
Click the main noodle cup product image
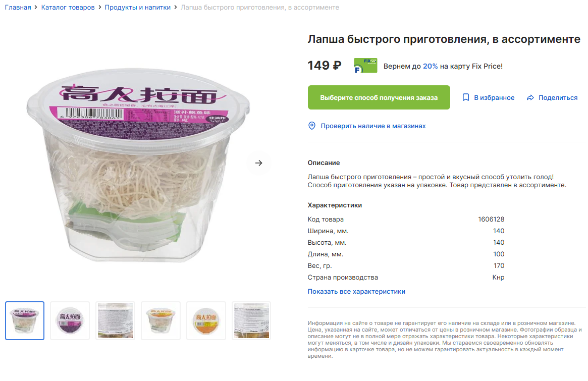[x=138, y=165]
